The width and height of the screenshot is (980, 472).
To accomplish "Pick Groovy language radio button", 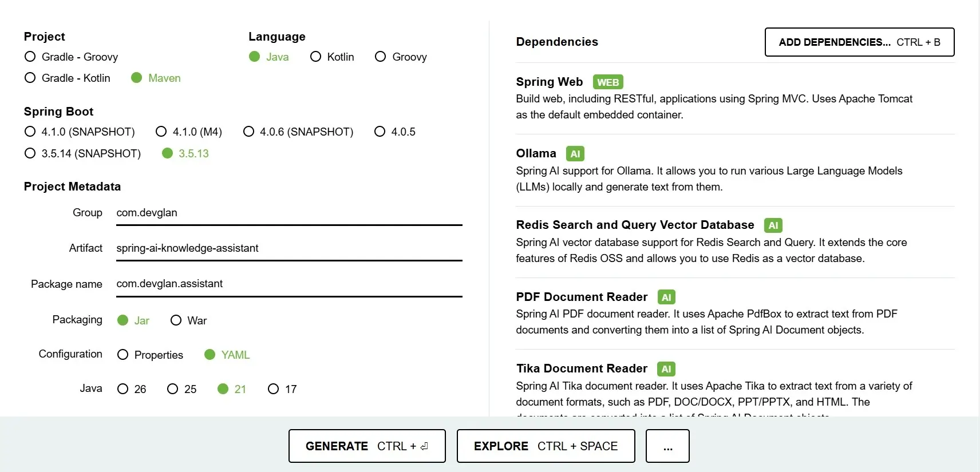I will point(380,57).
